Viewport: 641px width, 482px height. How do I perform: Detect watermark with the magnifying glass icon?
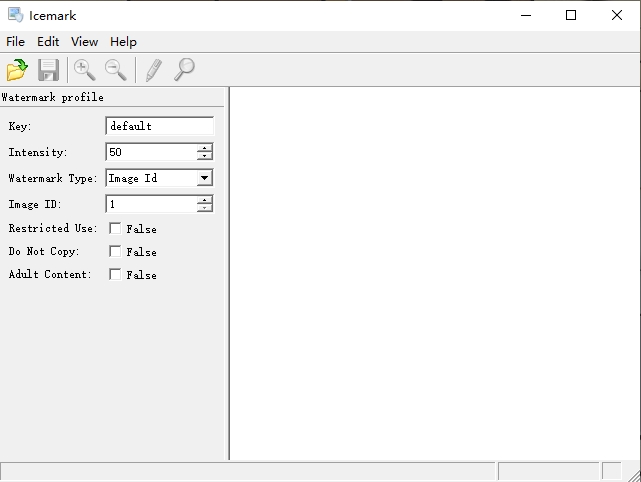coord(184,70)
